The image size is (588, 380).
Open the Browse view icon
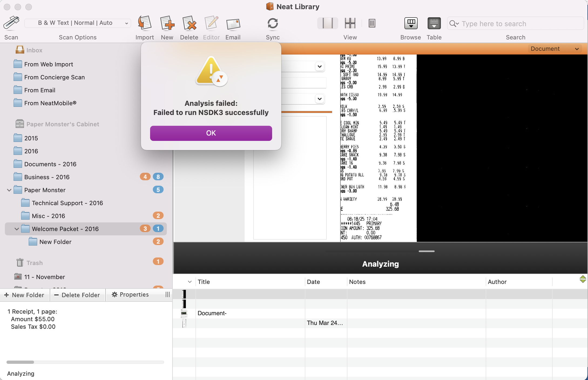410,23
